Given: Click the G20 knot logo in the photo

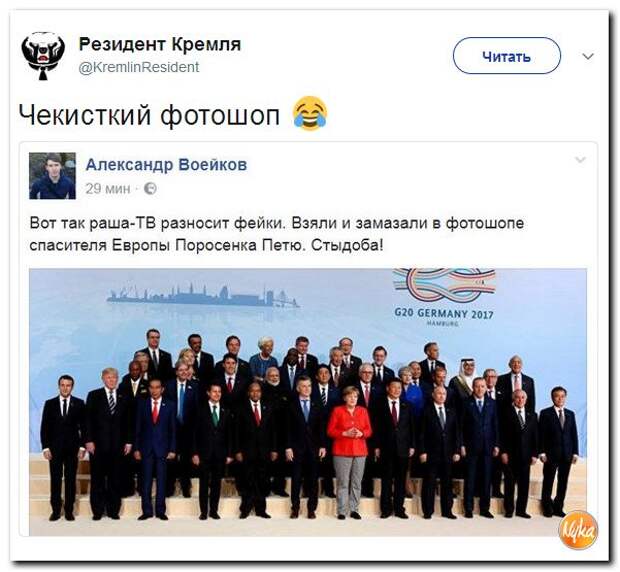Looking at the screenshot, I should click(x=444, y=287).
